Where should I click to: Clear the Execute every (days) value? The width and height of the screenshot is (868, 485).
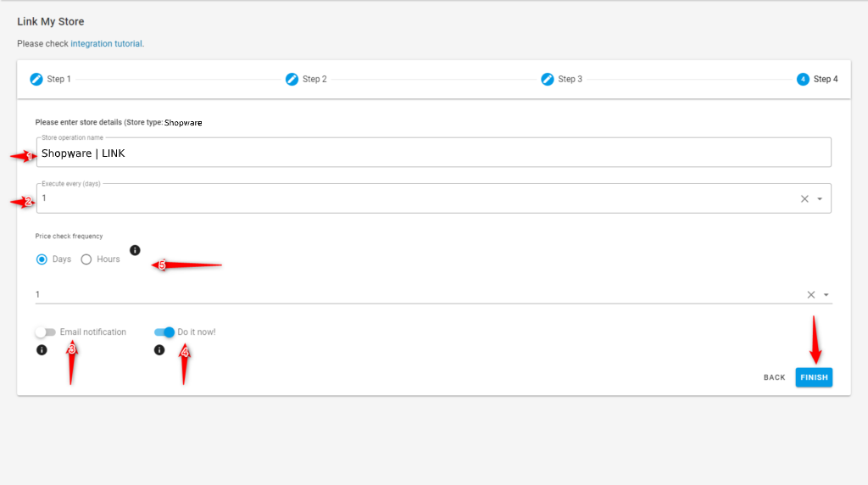(805, 198)
